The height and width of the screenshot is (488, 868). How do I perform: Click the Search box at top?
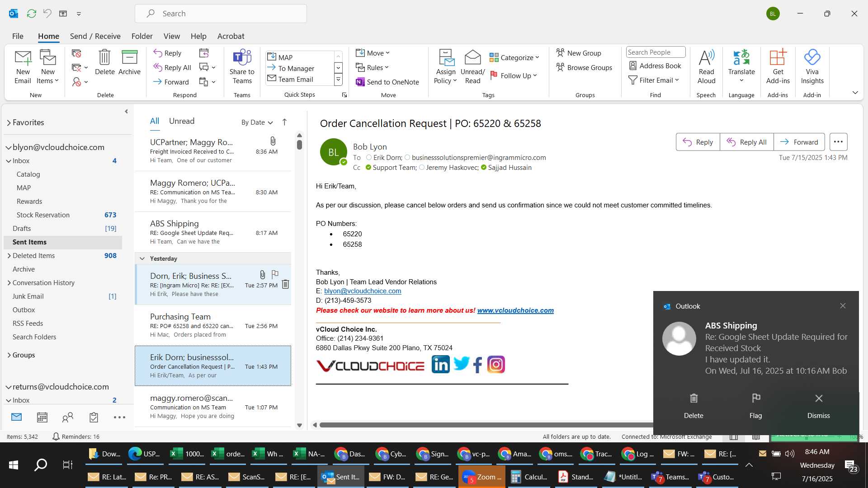click(x=221, y=14)
